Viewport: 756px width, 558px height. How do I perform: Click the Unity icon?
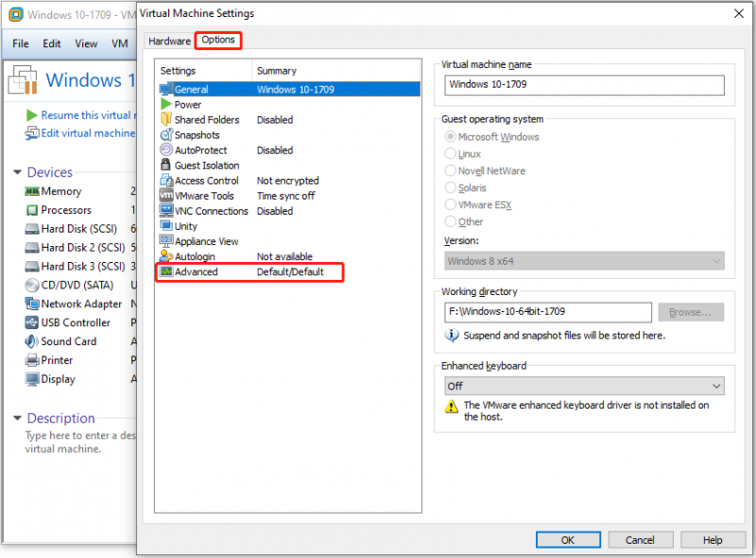166,225
